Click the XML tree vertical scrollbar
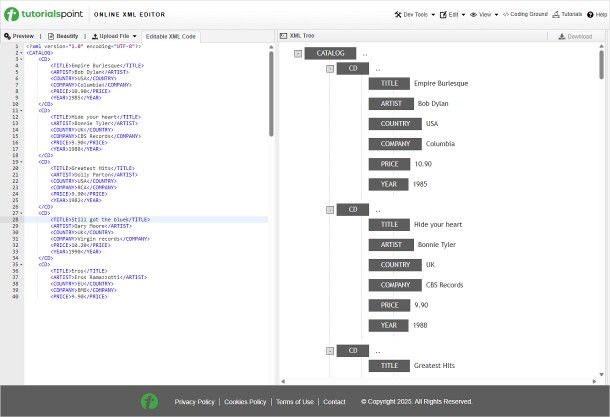 tap(601, 64)
